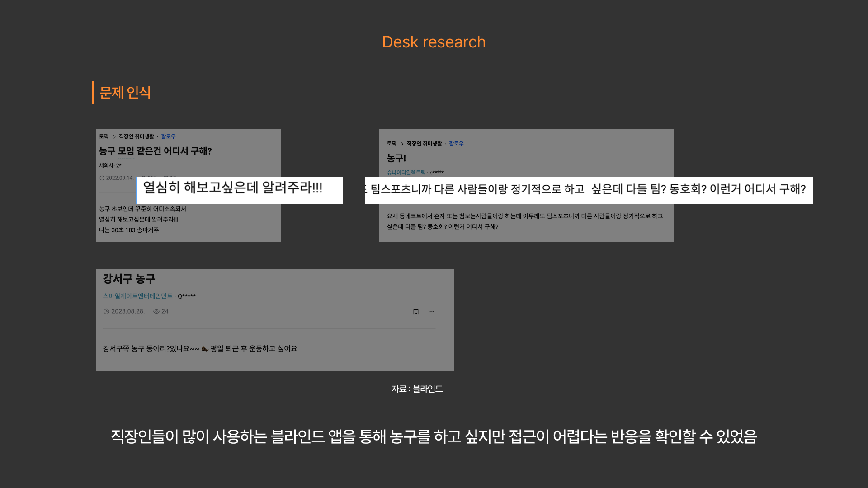This screenshot has width=868, height=488.
Task: Click the eye view-count icon next to 24
Action: click(x=156, y=311)
